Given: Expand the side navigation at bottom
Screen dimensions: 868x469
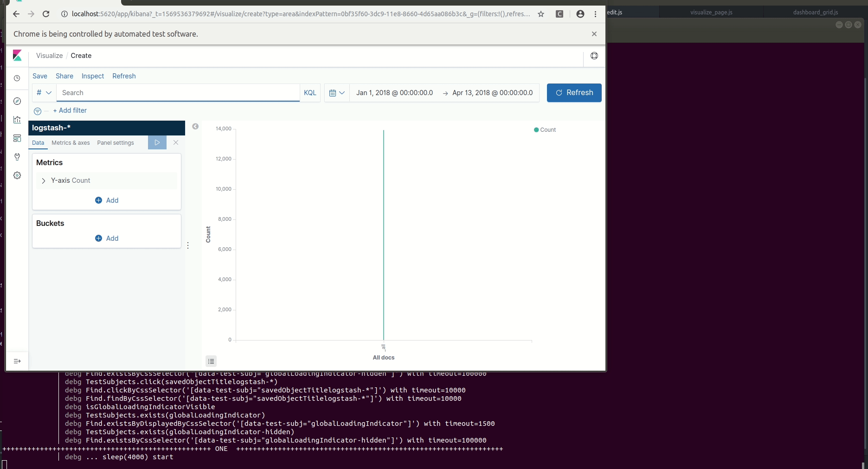Looking at the screenshot, I should [x=17, y=361].
